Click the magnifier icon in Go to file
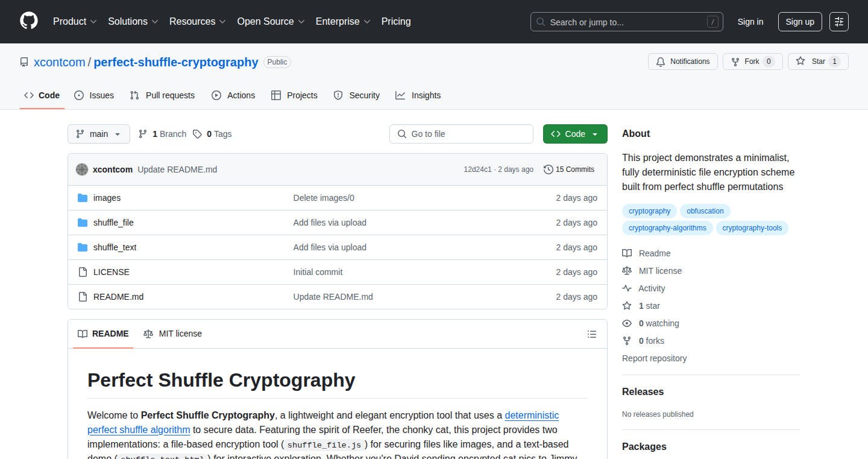 pyautogui.click(x=402, y=134)
